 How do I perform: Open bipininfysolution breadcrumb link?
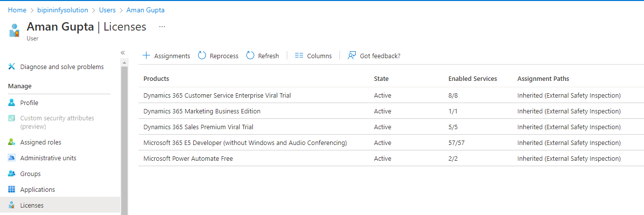(x=63, y=10)
